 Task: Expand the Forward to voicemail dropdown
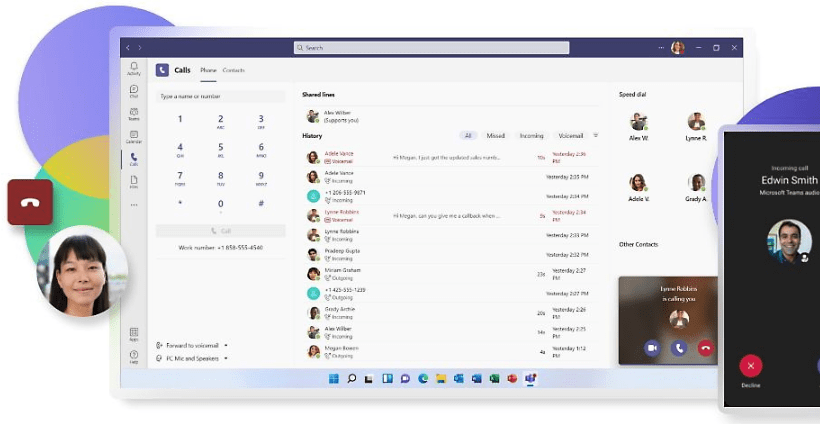click(226, 346)
